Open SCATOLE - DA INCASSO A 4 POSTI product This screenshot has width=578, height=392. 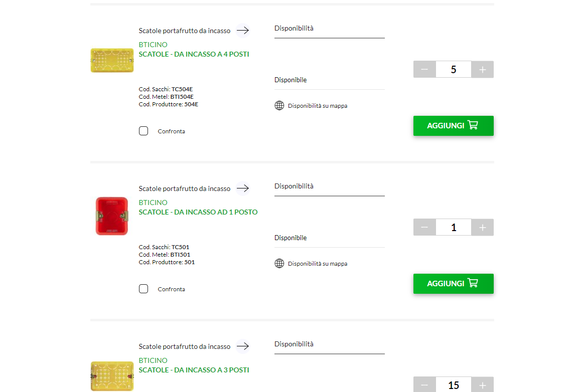[x=194, y=54]
